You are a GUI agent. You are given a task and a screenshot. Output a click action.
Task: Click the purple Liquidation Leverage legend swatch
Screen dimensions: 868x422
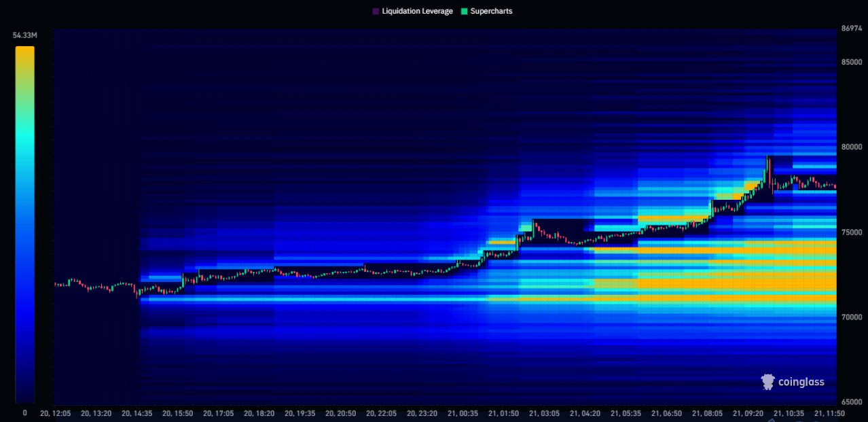(x=376, y=12)
